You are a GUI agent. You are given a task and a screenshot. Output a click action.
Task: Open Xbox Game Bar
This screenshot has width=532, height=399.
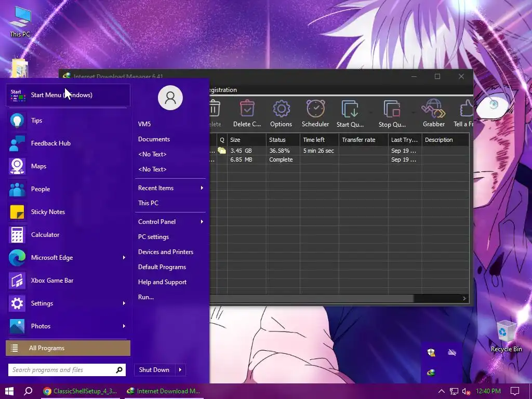pos(68,281)
